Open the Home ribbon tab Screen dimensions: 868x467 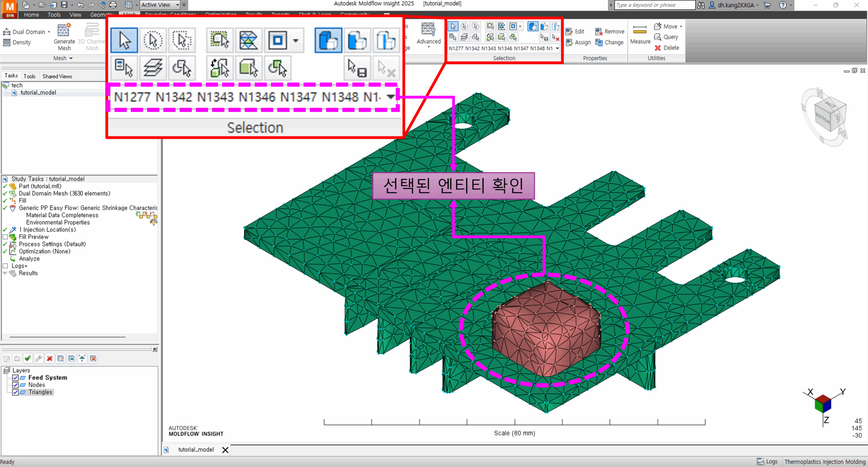point(31,15)
